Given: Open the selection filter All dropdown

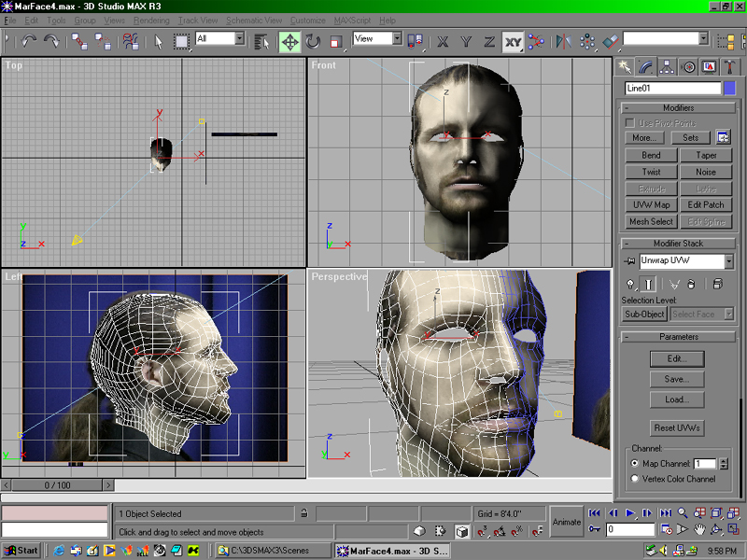Looking at the screenshot, I should (240, 38).
